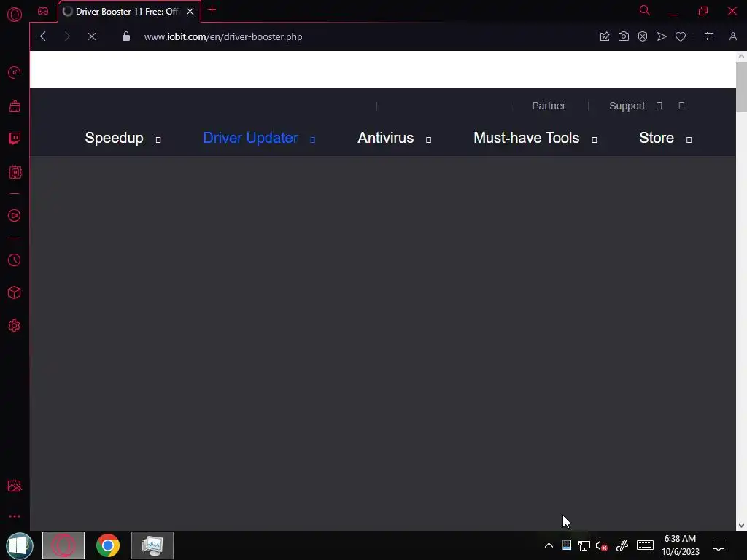This screenshot has height=560, width=747.
Task: Open Easy Setup sliders icon
Action: click(x=709, y=36)
